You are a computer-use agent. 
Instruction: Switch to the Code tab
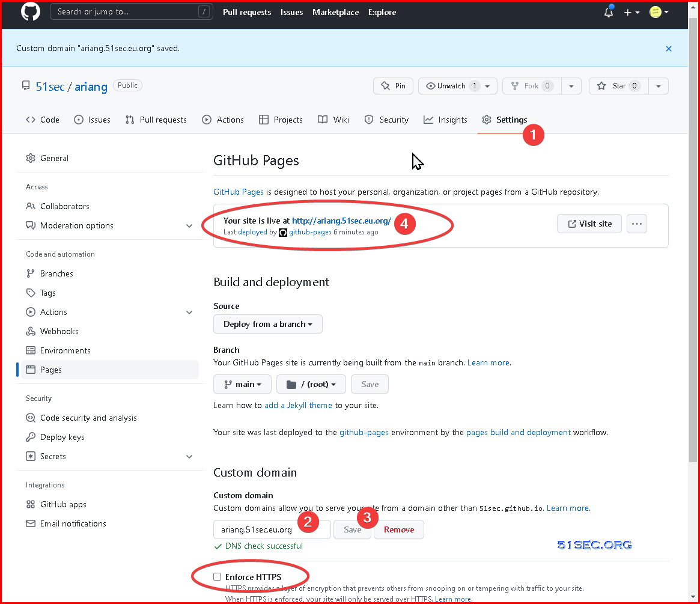pyautogui.click(x=43, y=120)
